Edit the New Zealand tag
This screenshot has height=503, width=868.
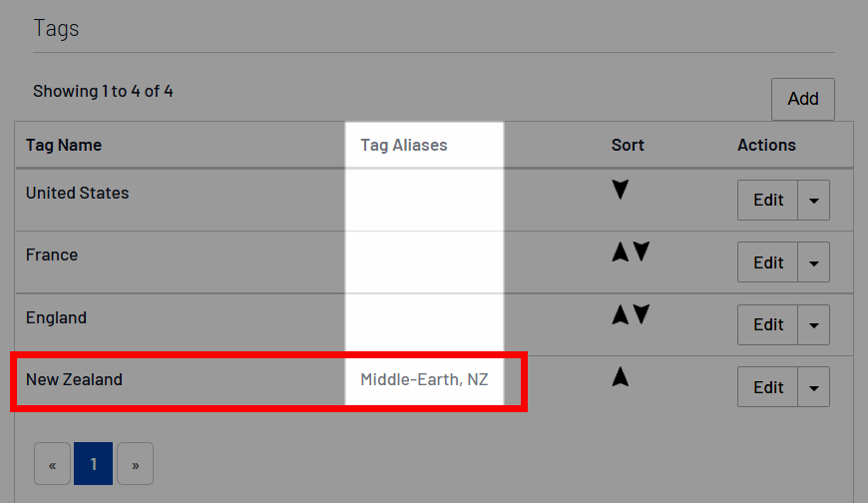[768, 387]
